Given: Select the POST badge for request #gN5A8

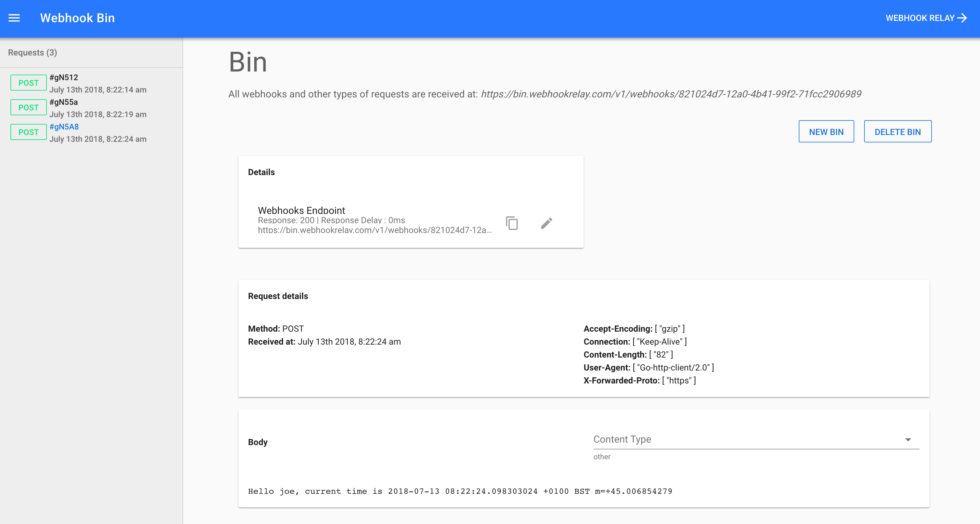Looking at the screenshot, I should click(x=28, y=132).
